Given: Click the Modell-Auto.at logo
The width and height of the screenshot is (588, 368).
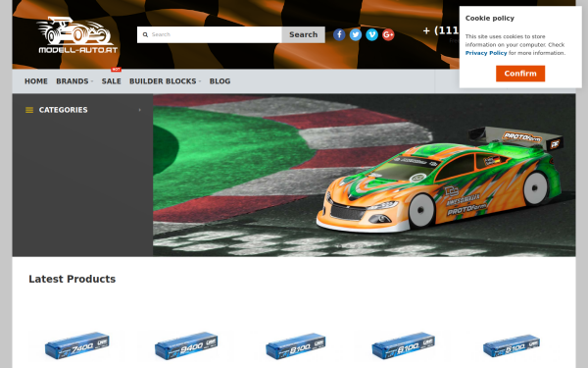Looking at the screenshot, I should pyautogui.click(x=77, y=34).
